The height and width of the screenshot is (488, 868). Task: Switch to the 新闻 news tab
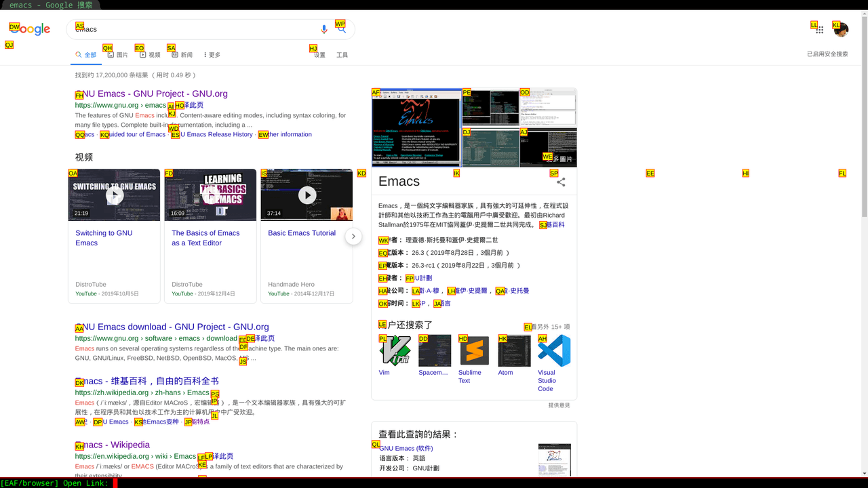coord(182,55)
